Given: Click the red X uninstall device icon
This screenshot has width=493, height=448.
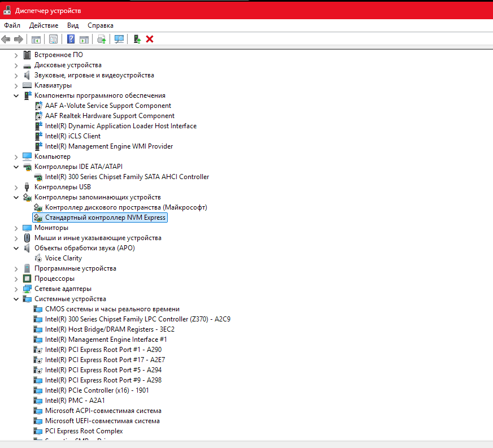Looking at the screenshot, I should 150,39.
